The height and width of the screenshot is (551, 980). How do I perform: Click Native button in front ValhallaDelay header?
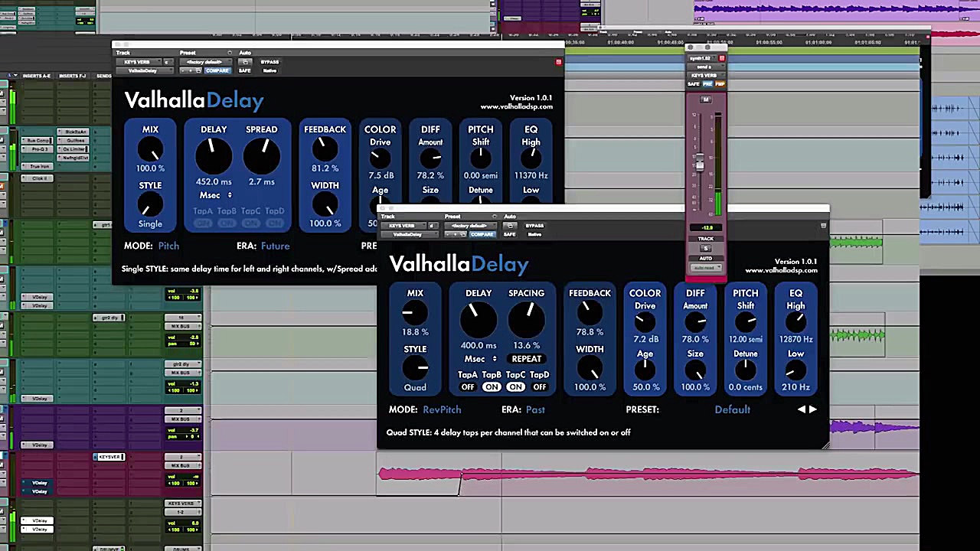pyautogui.click(x=534, y=234)
